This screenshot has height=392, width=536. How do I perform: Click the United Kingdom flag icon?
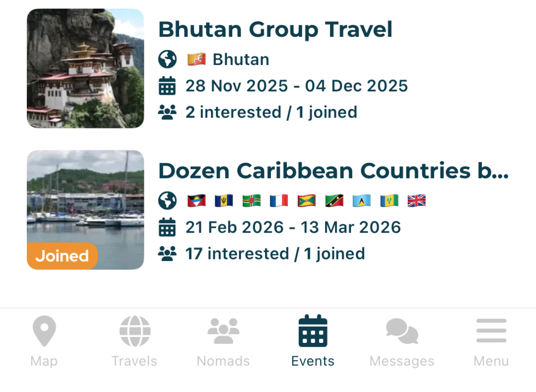coord(416,200)
